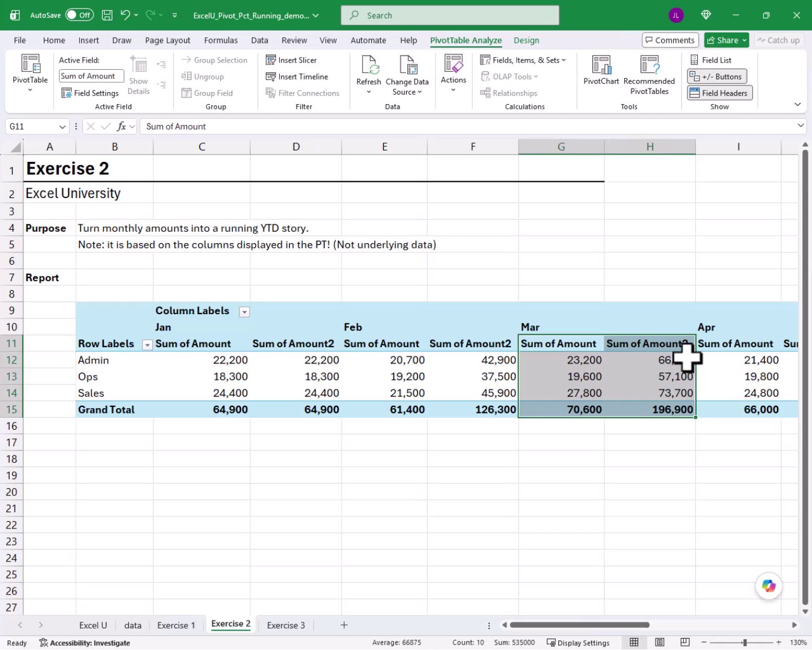Click the select all corner
This screenshot has width=812, height=650.
tap(12, 146)
